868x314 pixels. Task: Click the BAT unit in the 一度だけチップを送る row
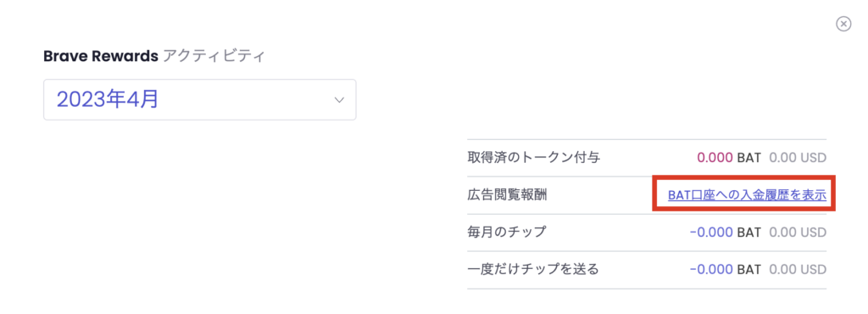click(x=749, y=270)
